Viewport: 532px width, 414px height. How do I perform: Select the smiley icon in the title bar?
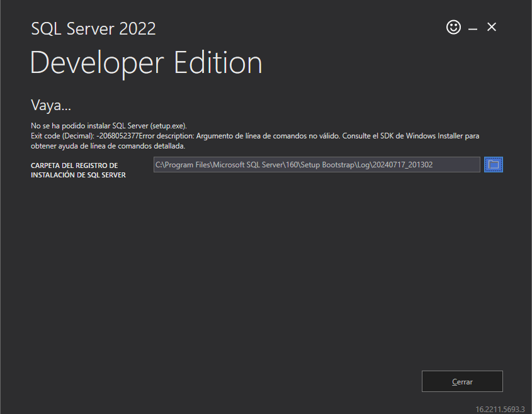[453, 27]
